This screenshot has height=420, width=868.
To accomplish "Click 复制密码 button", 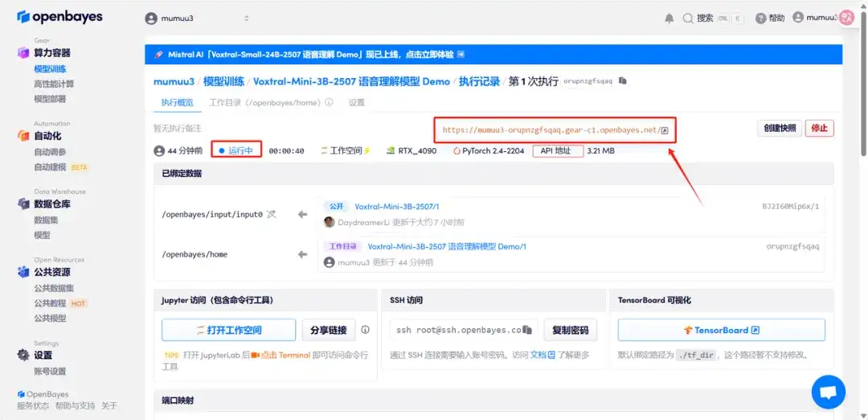I will [571, 330].
